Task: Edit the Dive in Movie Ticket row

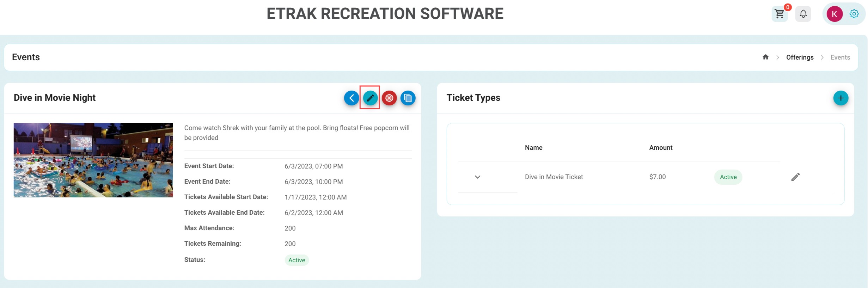Action: pos(795,177)
